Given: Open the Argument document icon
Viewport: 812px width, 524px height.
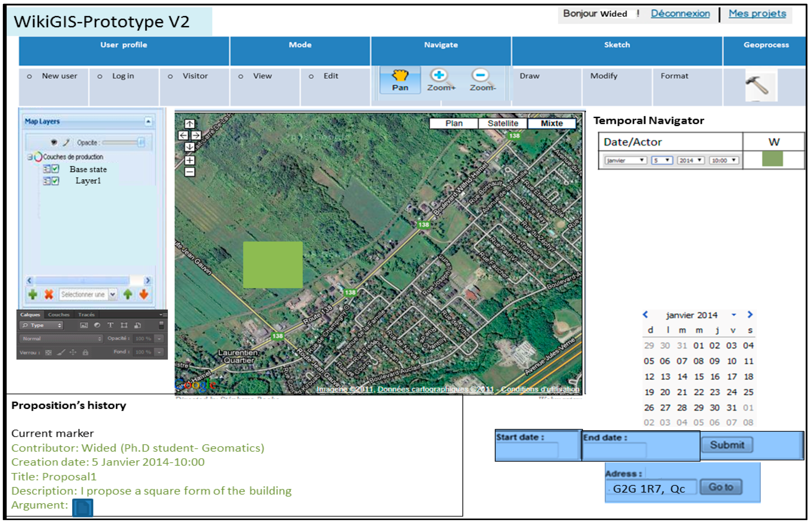Looking at the screenshot, I should [x=82, y=508].
